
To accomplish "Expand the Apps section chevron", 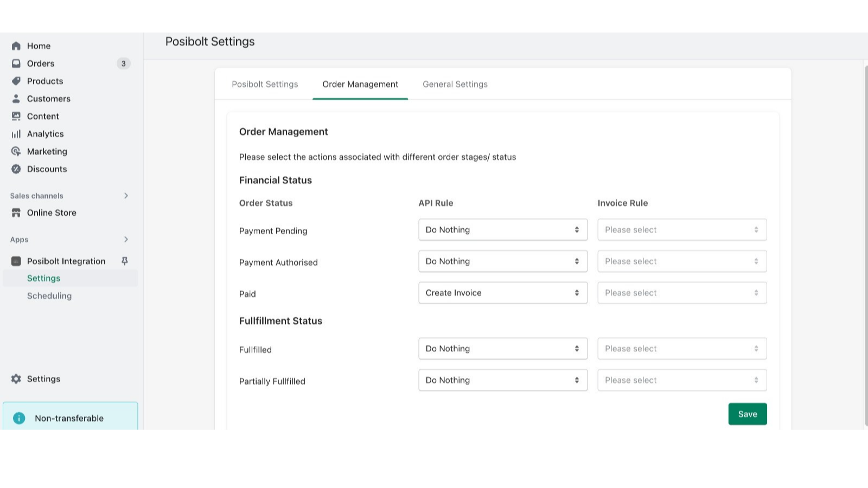I will pos(126,239).
